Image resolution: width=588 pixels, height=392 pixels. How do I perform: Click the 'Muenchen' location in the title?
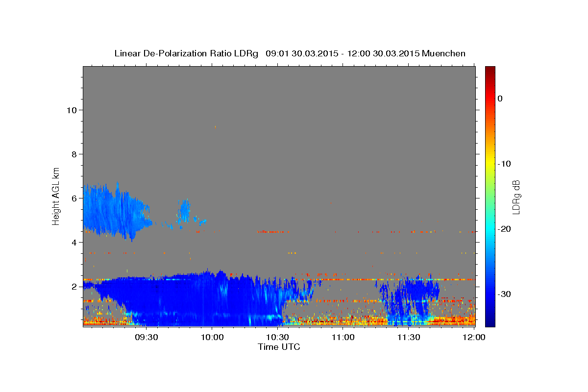[x=443, y=53]
